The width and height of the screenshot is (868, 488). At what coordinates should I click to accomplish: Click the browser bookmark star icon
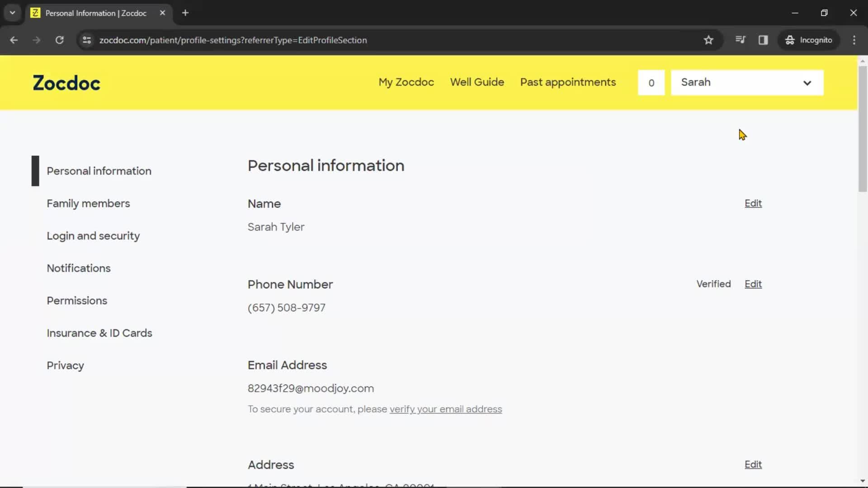coord(708,40)
